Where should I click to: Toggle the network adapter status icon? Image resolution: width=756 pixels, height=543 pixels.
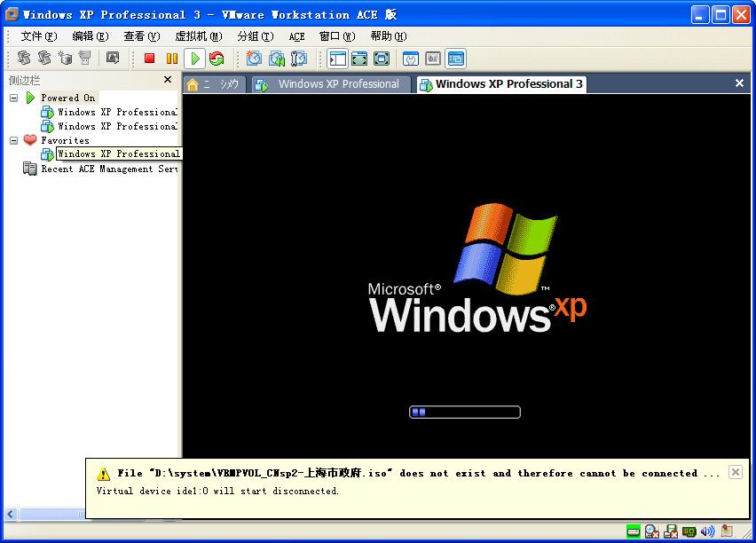click(x=689, y=531)
